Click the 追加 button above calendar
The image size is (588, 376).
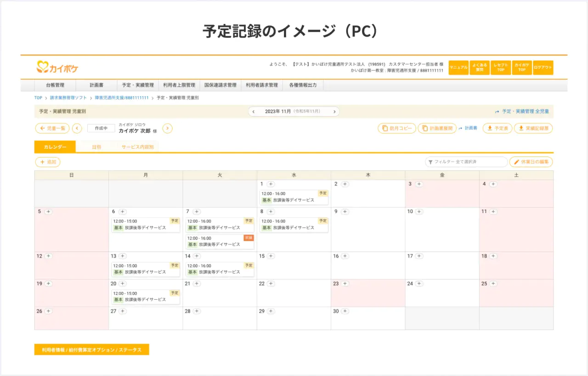pos(48,162)
